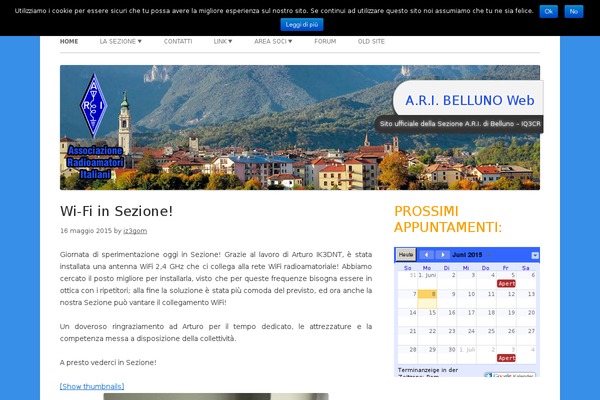Open the Wi-Fi in Sezione! post title
Viewport: 600px width, 400px height.
(x=116, y=211)
